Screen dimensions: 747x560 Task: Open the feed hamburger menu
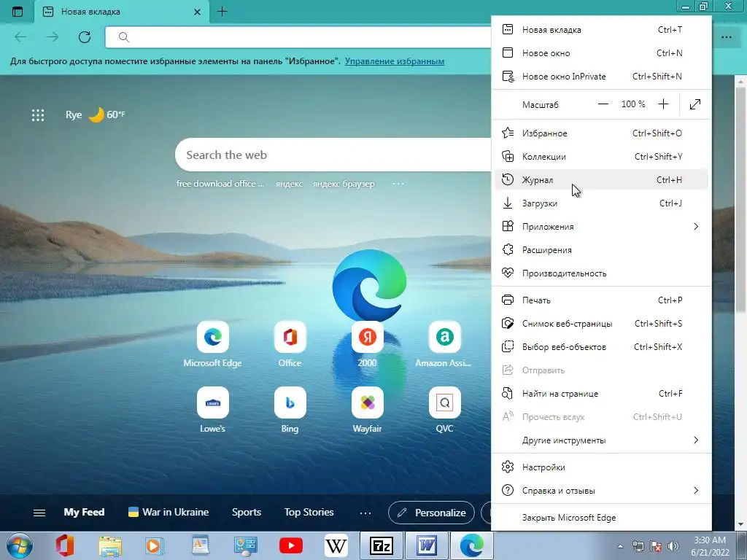tap(39, 513)
